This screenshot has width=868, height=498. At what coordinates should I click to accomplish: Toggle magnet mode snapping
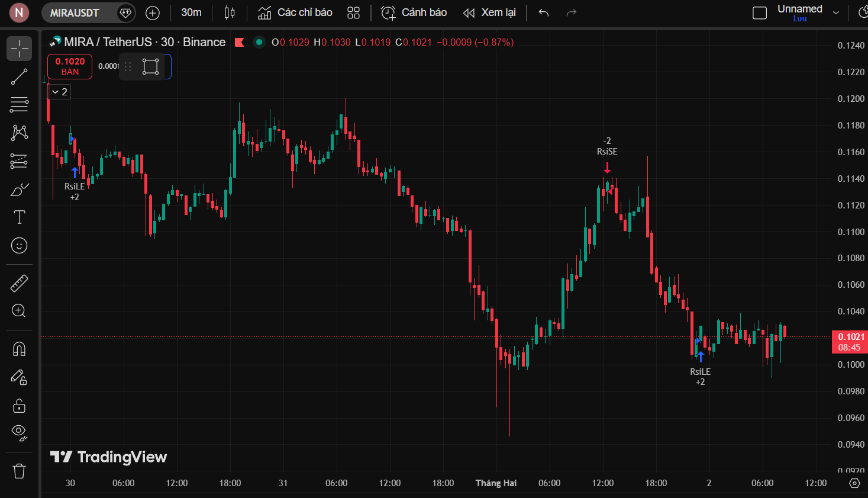click(19, 349)
